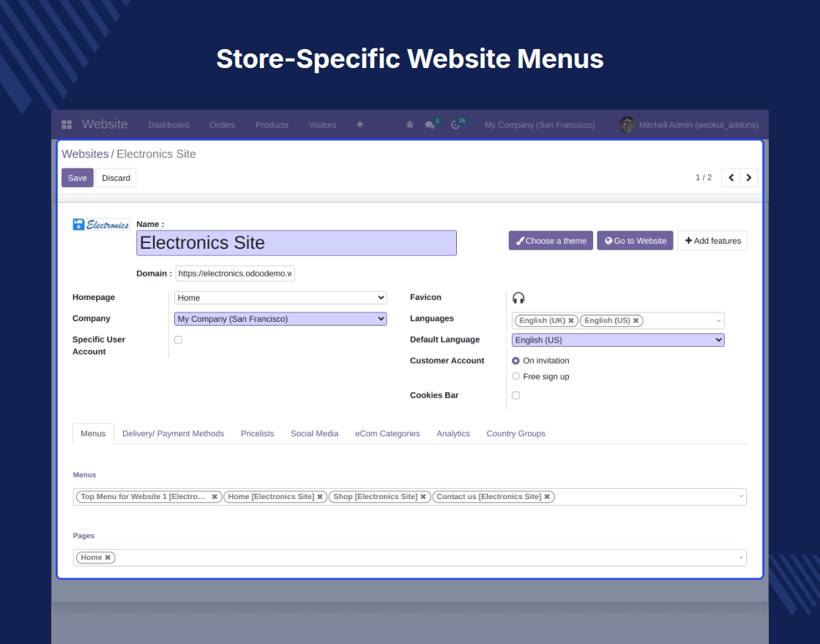Expand the Pages tags dropdown arrow
Image resolution: width=820 pixels, height=644 pixels.
click(x=741, y=558)
